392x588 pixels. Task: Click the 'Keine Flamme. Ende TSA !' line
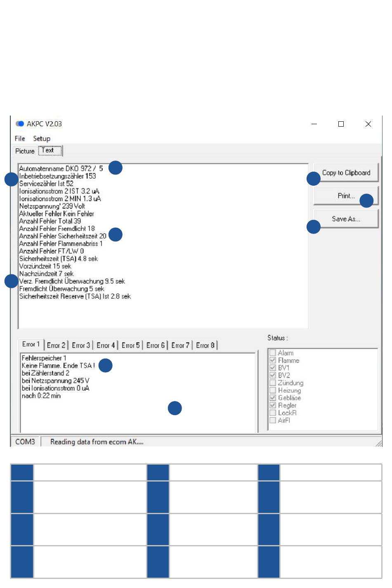tap(58, 366)
